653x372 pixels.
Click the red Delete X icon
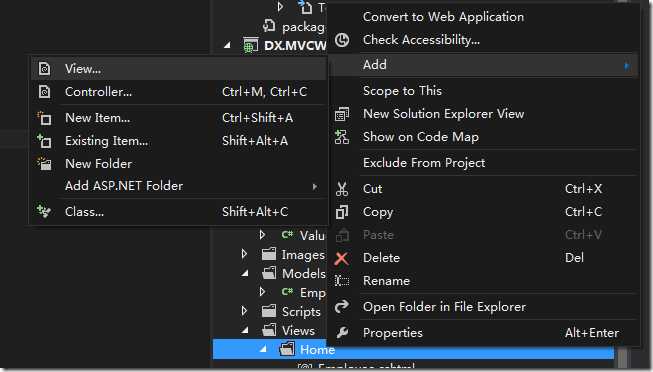(x=342, y=258)
